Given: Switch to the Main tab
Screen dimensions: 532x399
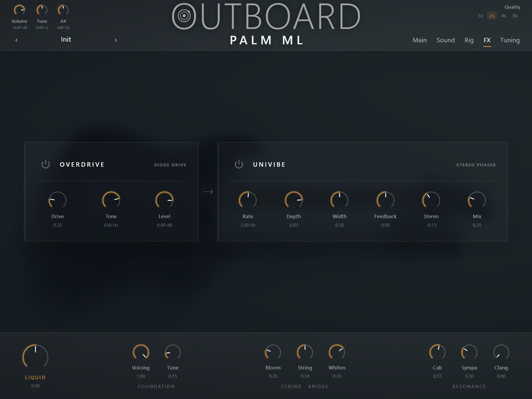Looking at the screenshot, I should pos(420,40).
